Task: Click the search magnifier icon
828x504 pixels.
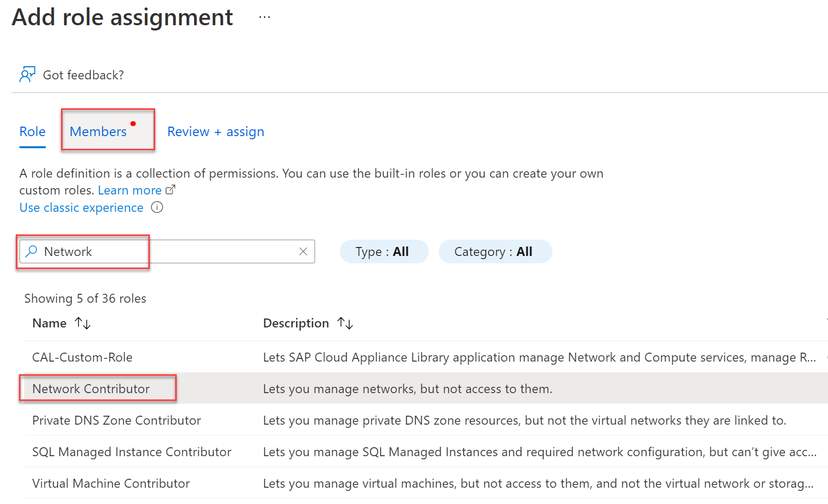Action: point(32,251)
